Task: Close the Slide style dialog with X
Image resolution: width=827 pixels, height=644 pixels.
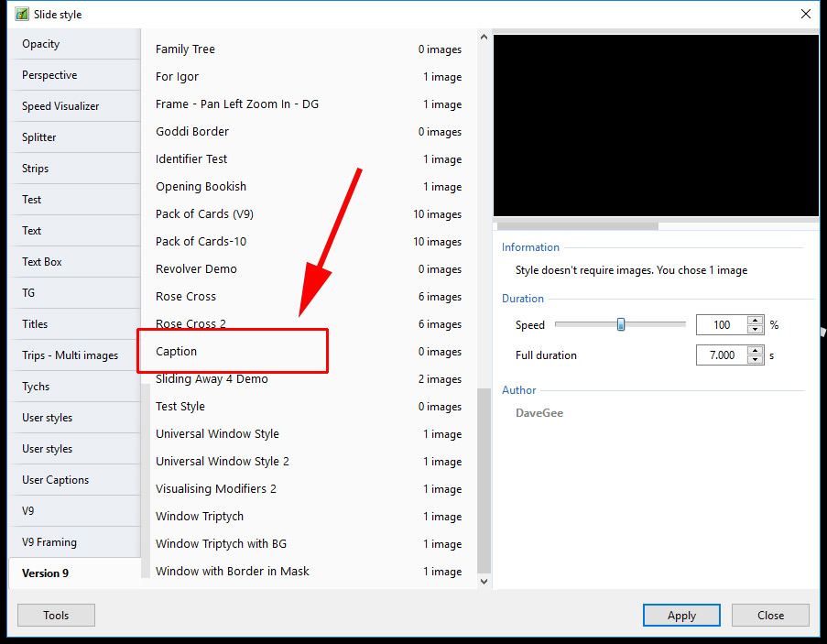Action: (805, 14)
